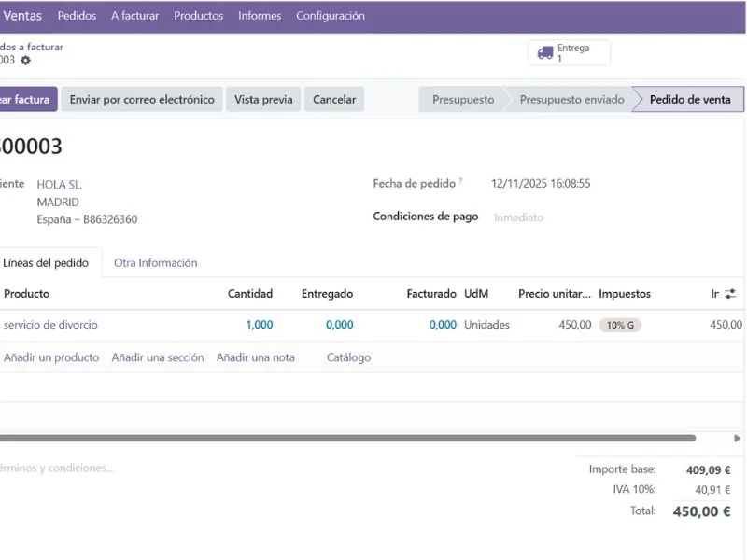Open the product Catálogo
This screenshot has height=560, width=747.
coord(346,357)
